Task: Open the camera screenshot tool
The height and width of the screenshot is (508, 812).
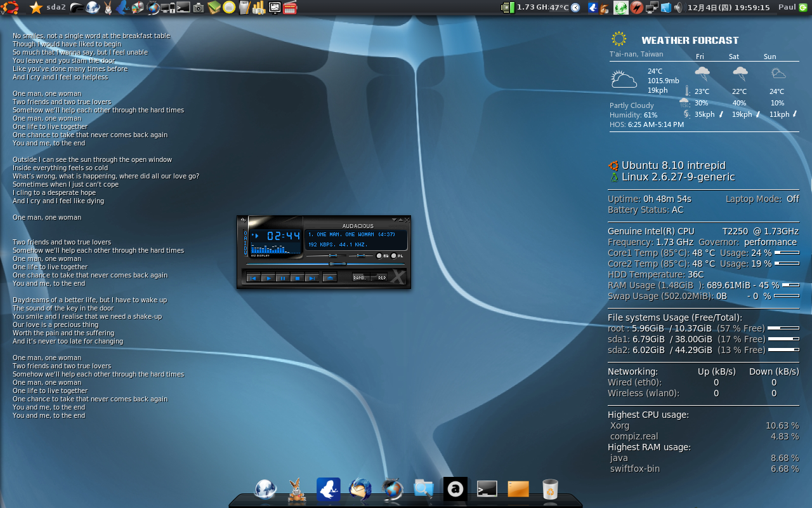Action: (x=199, y=8)
